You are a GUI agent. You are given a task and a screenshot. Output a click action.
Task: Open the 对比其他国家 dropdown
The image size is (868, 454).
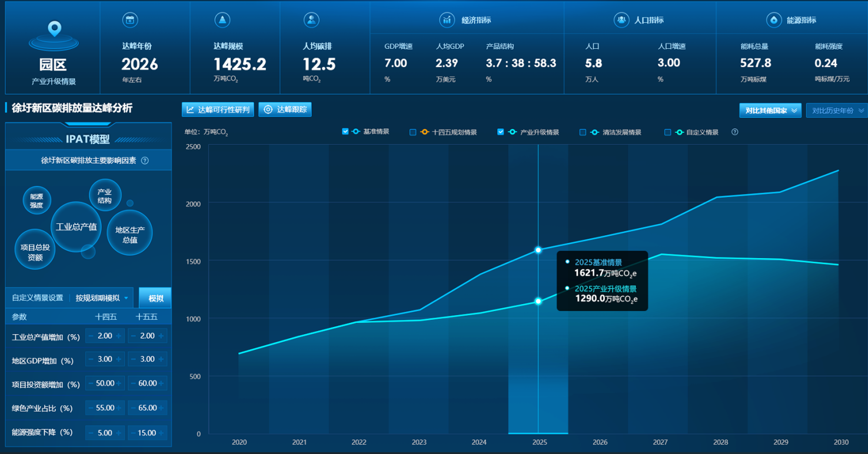tap(770, 111)
